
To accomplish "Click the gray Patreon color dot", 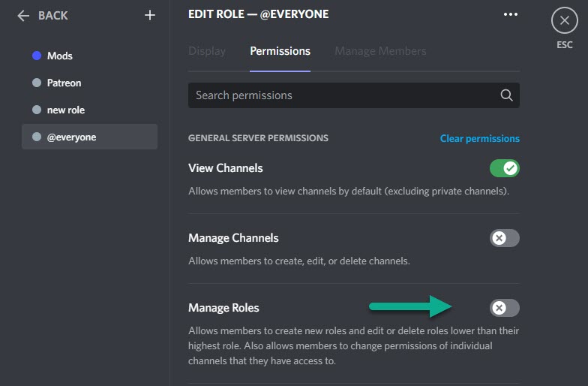I will pos(37,83).
